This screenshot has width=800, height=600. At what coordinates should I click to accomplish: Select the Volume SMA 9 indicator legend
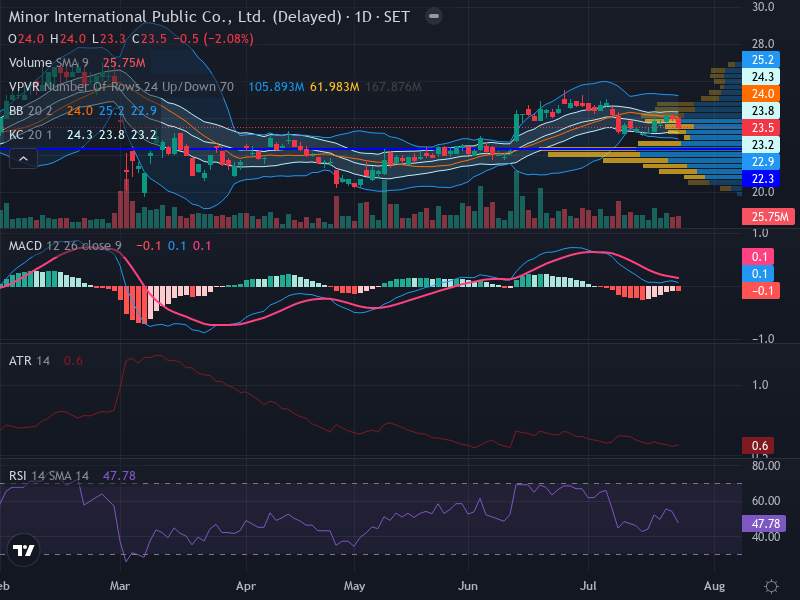(x=48, y=63)
